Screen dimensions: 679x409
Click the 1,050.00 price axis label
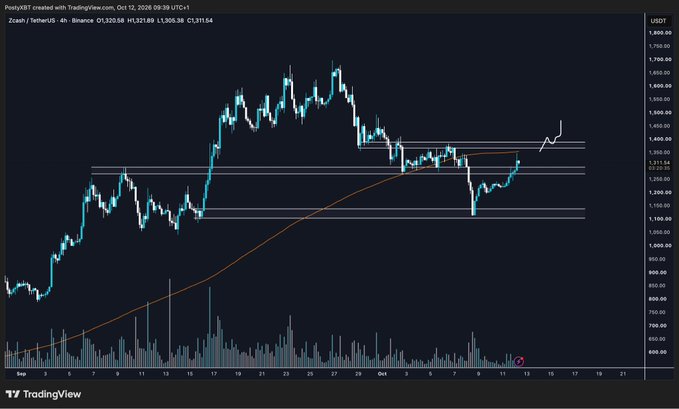[x=660, y=232]
